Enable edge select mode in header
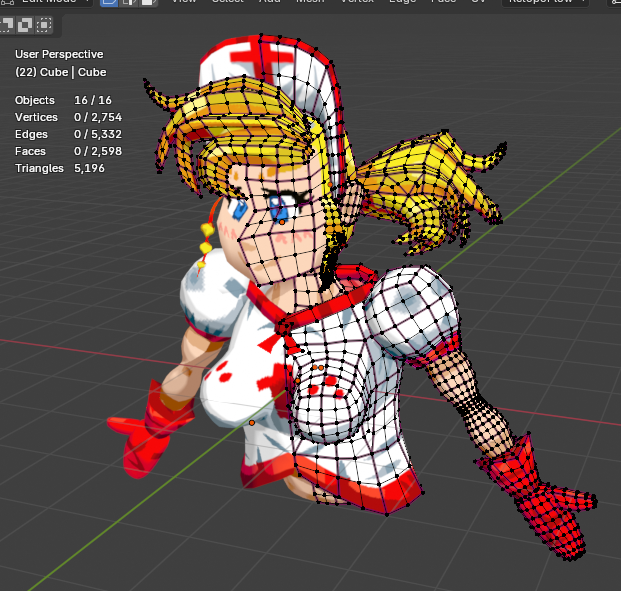Image resolution: width=621 pixels, height=591 pixels. pyautogui.click(x=128, y=2)
